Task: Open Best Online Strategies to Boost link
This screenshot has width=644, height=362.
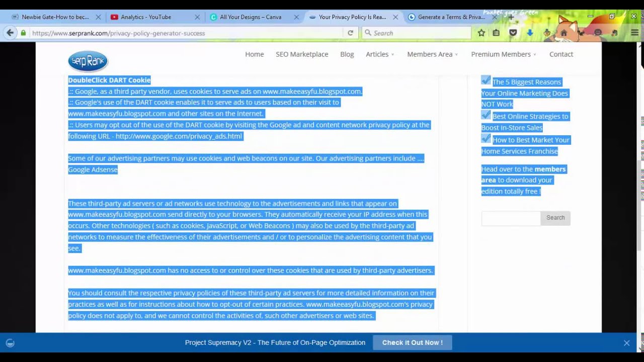Action: pyautogui.click(x=525, y=122)
